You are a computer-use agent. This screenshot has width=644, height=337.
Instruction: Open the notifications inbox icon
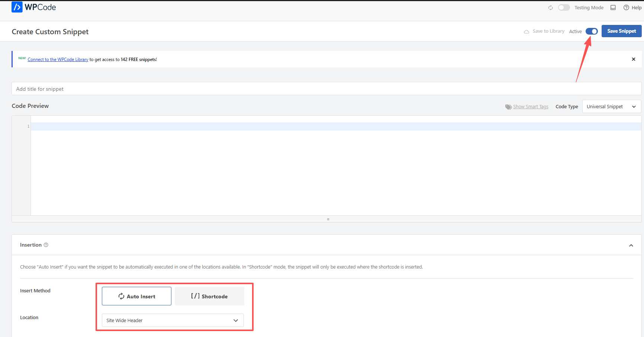pos(613,8)
